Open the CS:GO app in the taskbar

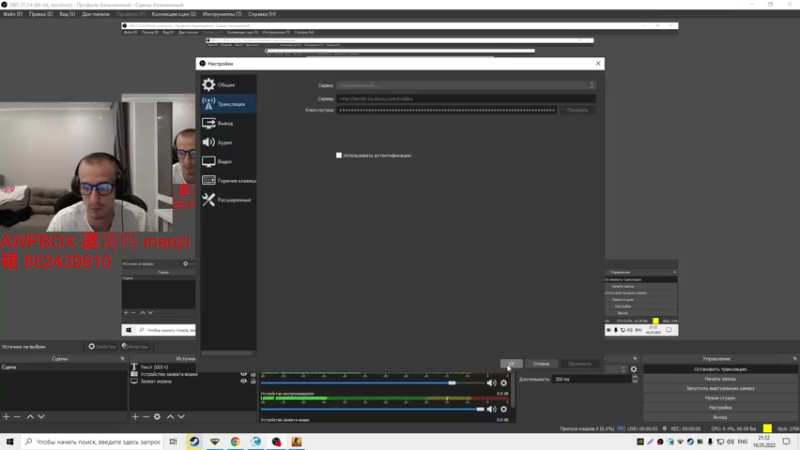(x=296, y=442)
